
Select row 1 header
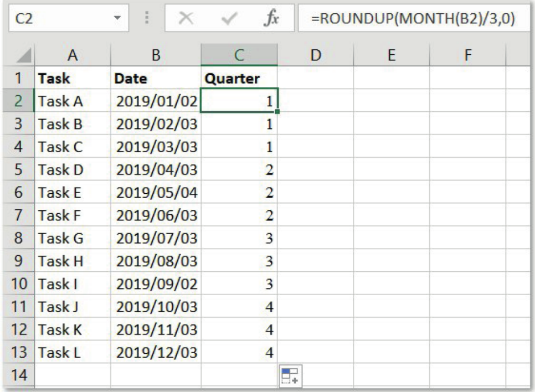[x=19, y=78]
